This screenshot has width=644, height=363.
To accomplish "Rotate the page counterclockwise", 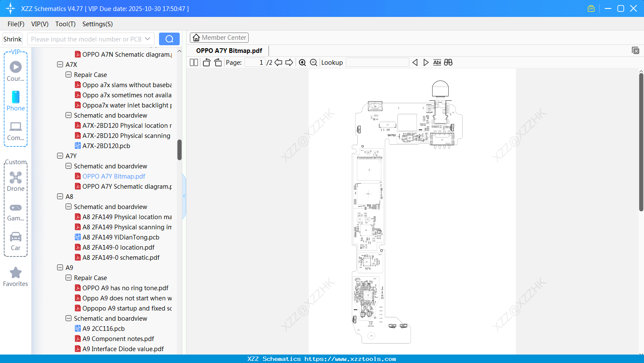I will [206, 63].
